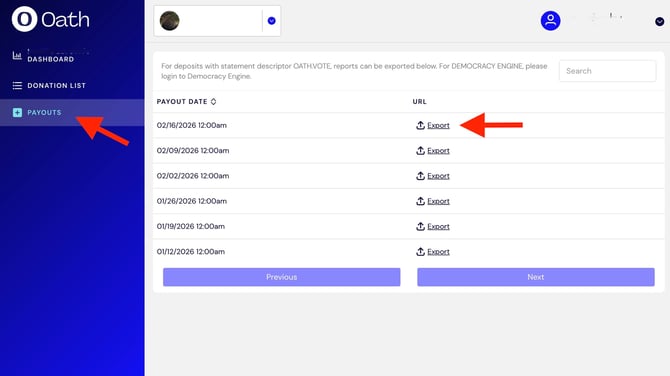Image resolution: width=670 pixels, height=376 pixels.
Task: Sort by Payout Date column
Action: coord(186,101)
